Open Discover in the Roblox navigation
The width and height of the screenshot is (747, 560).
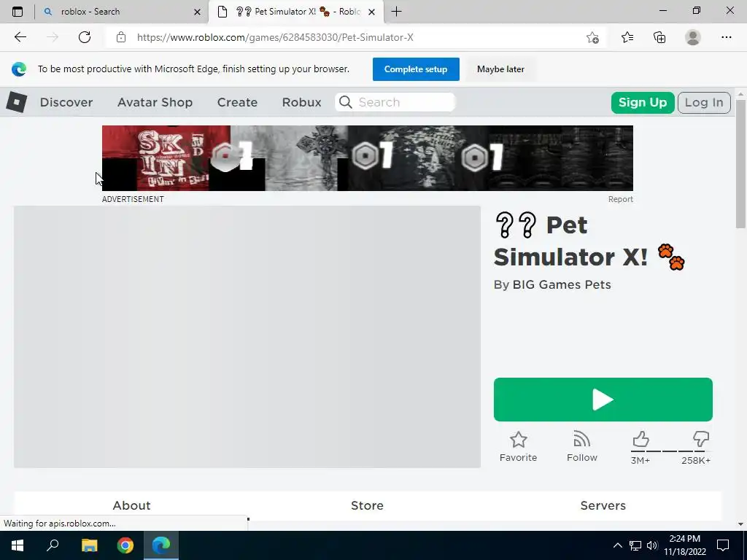coord(66,102)
